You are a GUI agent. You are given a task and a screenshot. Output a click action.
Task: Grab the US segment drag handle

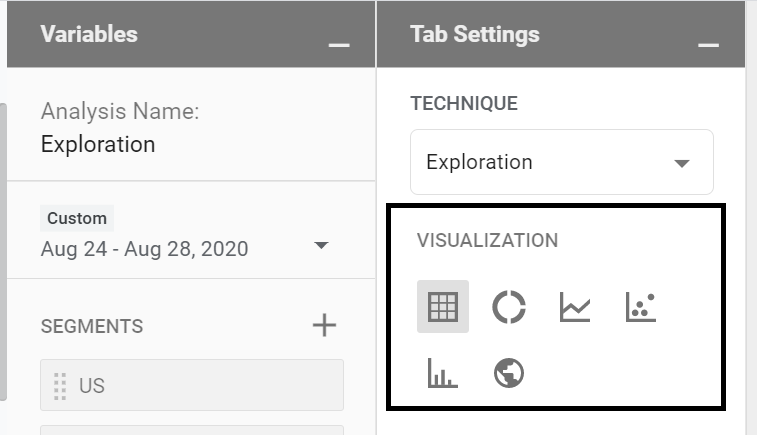(x=59, y=385)
